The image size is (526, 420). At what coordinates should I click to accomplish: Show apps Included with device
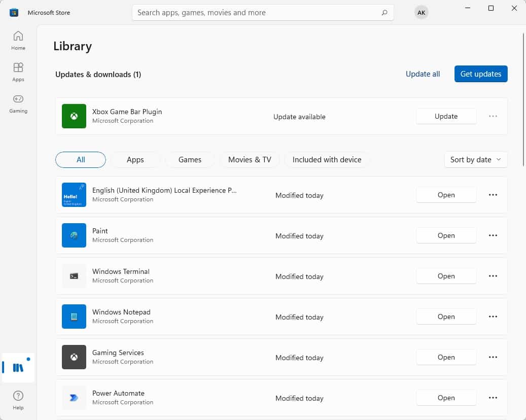(x=327, y=160)
